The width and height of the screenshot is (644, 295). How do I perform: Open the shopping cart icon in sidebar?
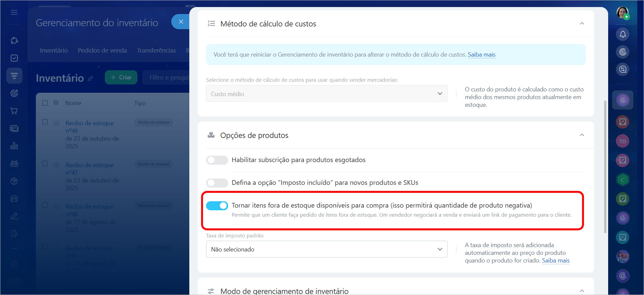(x=14, y=111)
